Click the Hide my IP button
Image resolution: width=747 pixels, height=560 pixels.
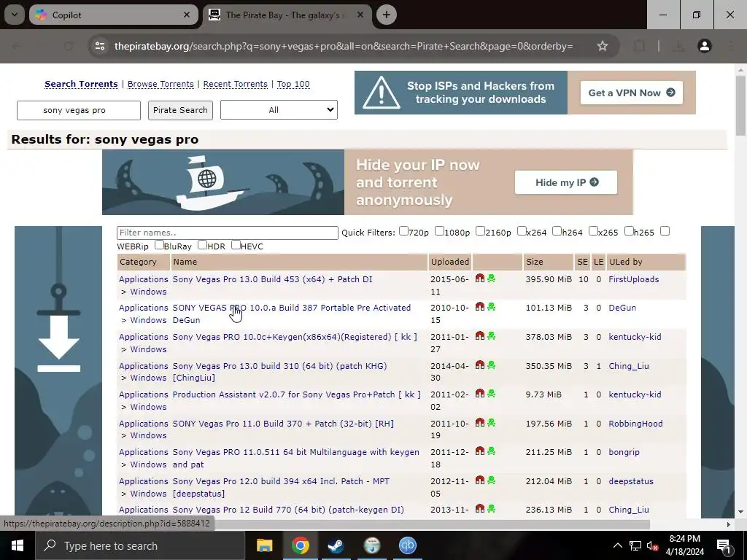566,182
